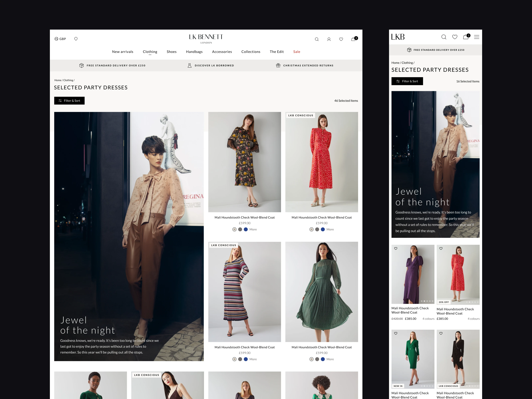Open the green polka dot dress thumbnail
This screenshot has height=399, width=532.
coord(321,292)
